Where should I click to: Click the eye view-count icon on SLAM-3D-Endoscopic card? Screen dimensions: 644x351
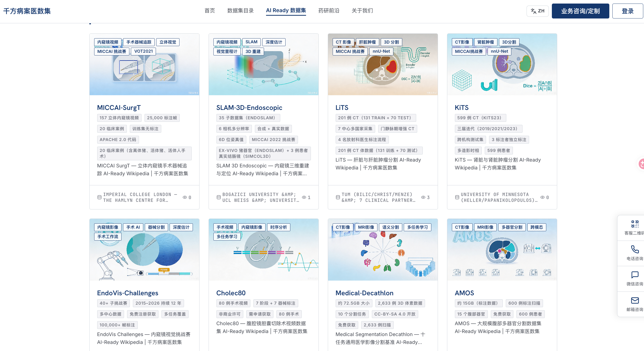pyautogui.click(x=304, y=197)
